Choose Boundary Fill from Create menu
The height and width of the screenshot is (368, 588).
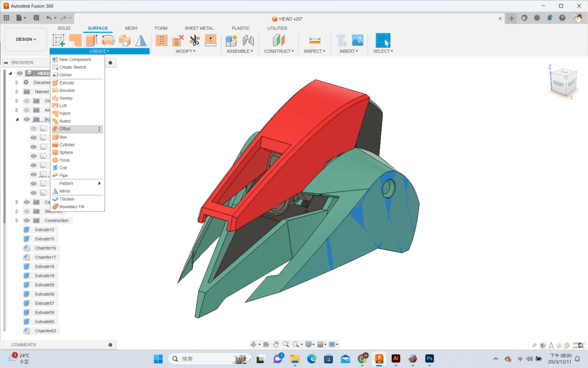coord(72,206)
